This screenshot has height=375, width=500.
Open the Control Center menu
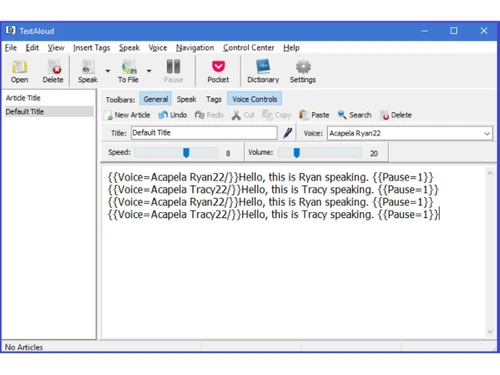pyautogui.click(x=249, y=48)
